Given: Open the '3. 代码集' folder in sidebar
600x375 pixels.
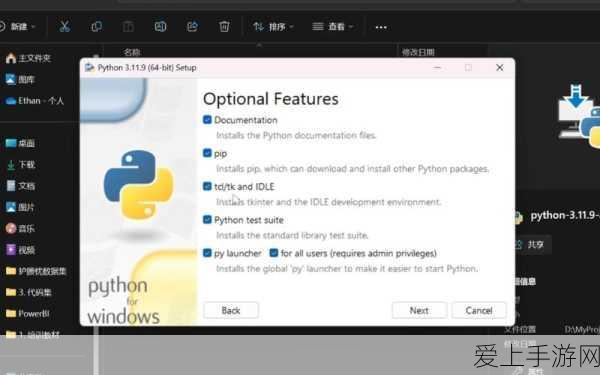Looking at the screenshot, I should [x=29, y=292].
